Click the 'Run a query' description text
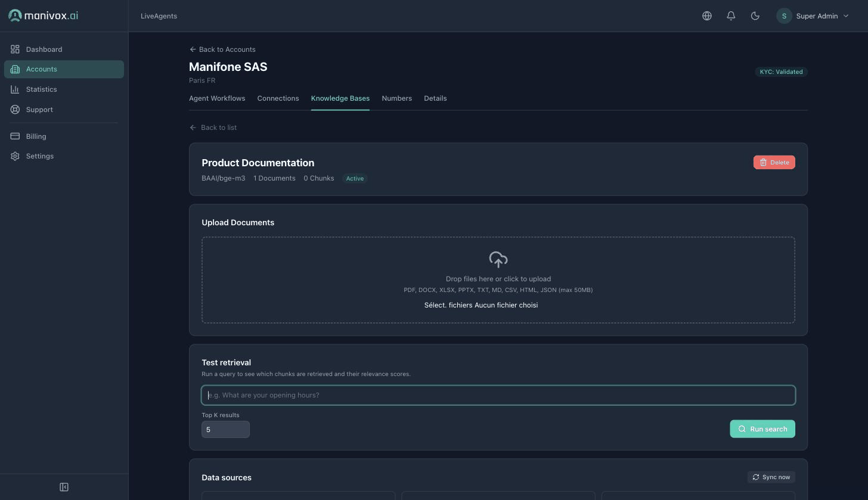868x500 pixels. [306, 374]
